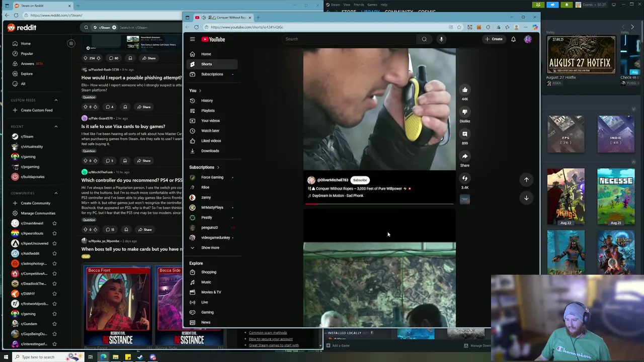Open August 27 Hotfix news thumbnail in Steam
The width and height of the screenshot is (644, 362).
[x=581, y=54]
